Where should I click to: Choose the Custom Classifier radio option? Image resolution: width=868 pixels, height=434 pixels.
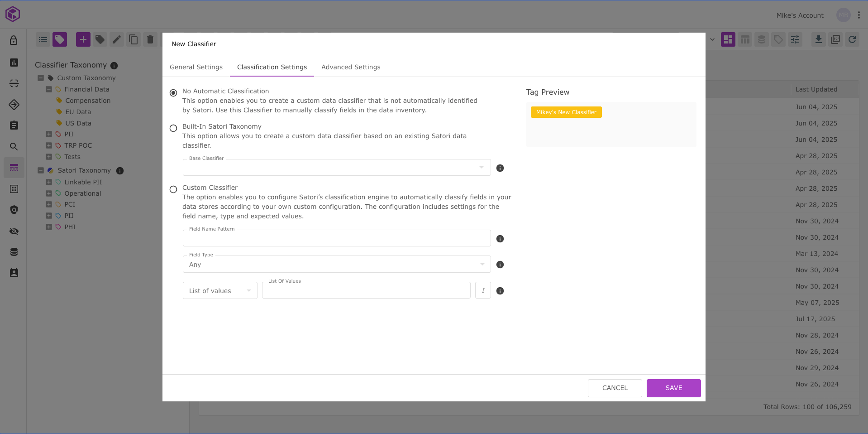coord(173,189)
